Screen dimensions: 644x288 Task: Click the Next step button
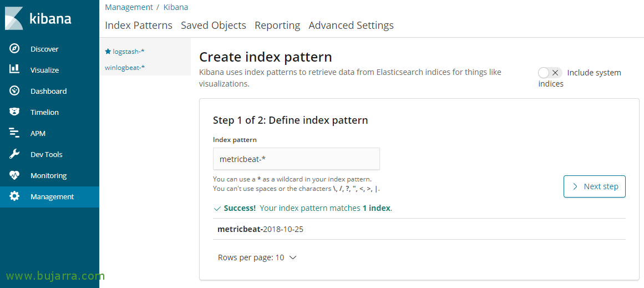[x=594, y=186]
